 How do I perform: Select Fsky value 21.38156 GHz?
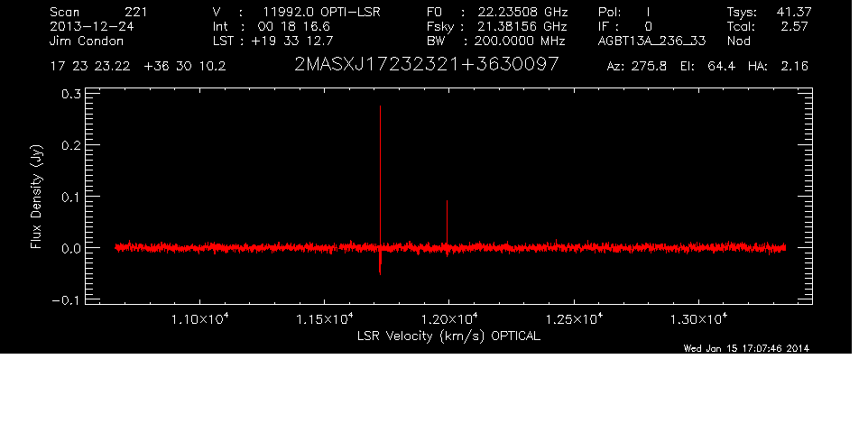(522, 26)
